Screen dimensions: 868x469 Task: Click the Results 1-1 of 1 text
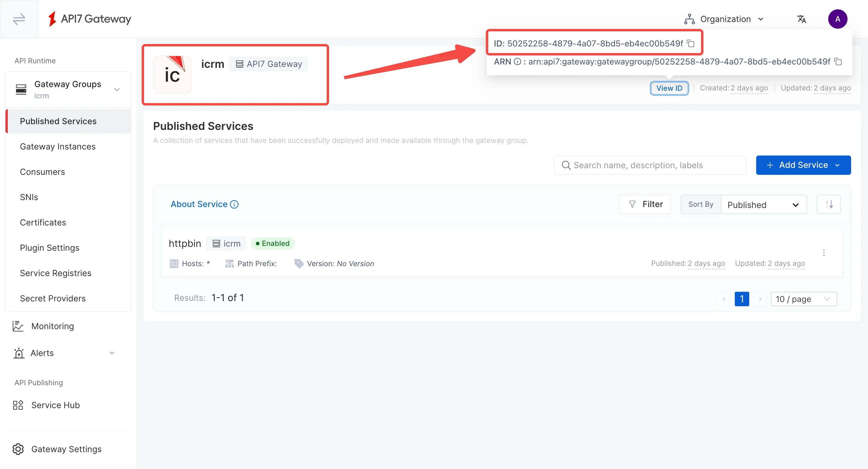pos(209,298)
